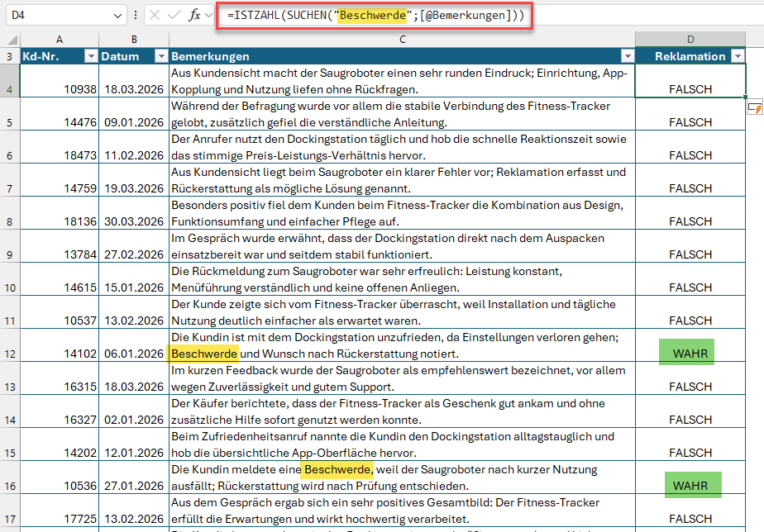Click the three-dot handle beside Name Box
Image resolution: width=764 pixels, height=532 pixels.
coord(136,15)
